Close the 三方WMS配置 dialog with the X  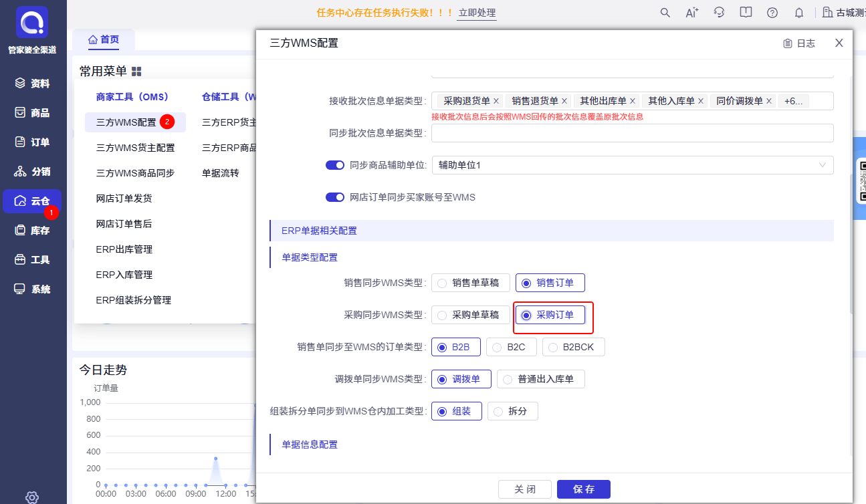pos(839,43)
